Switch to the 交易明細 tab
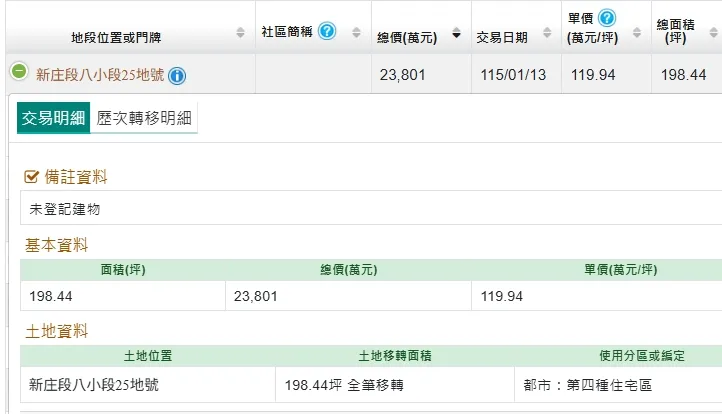The width and height of the screenshot is (722, 414). [x=53, y=118]
